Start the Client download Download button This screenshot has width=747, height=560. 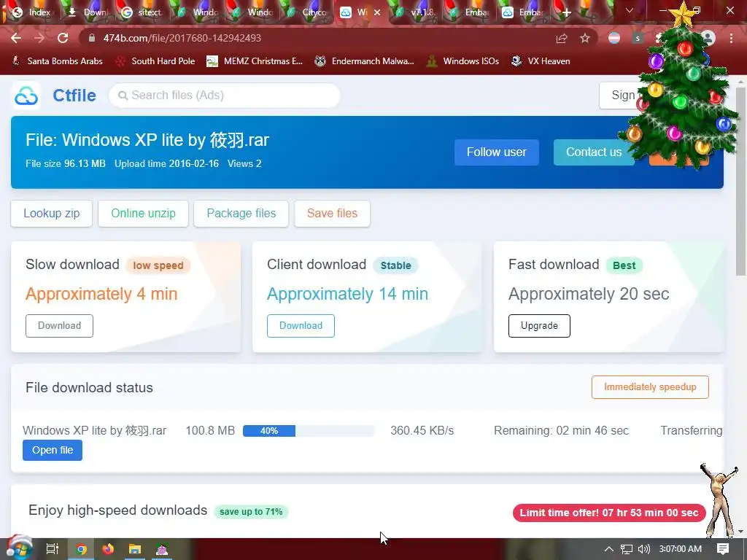[x=301, y=326]
